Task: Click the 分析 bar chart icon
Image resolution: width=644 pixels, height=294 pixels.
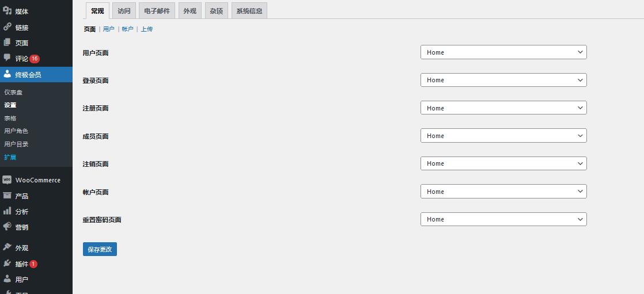Action: click(x=7, y=211)
